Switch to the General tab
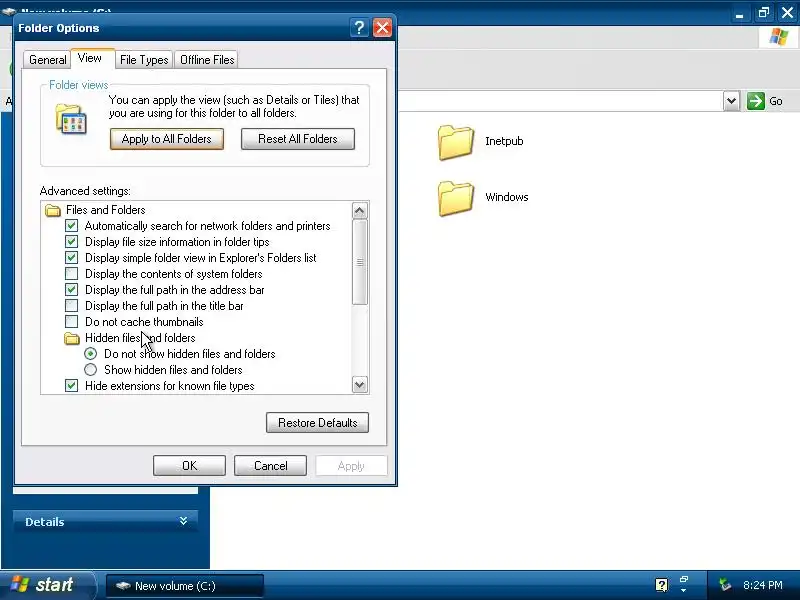 coord(47,60)
